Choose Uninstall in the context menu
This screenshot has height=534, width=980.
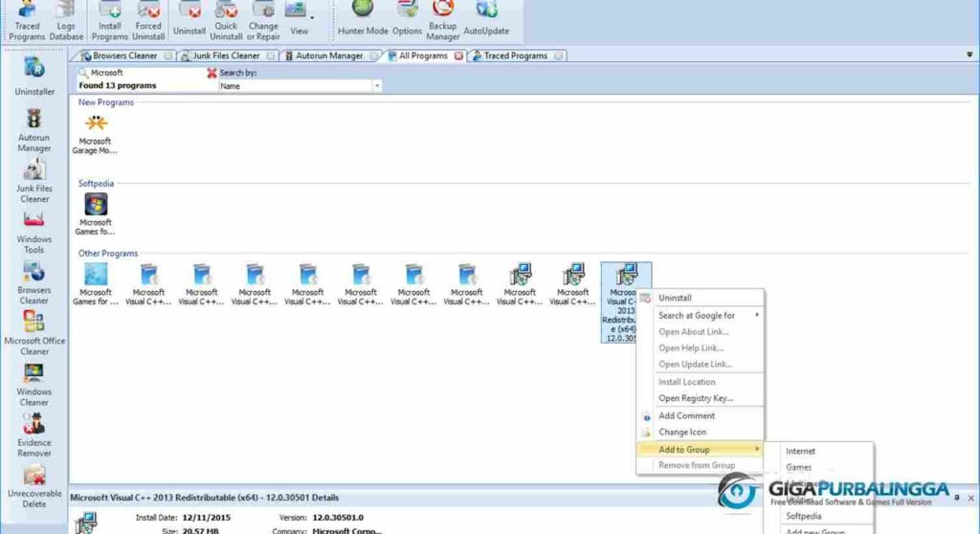pyautogui.click(x=700, y=298)
